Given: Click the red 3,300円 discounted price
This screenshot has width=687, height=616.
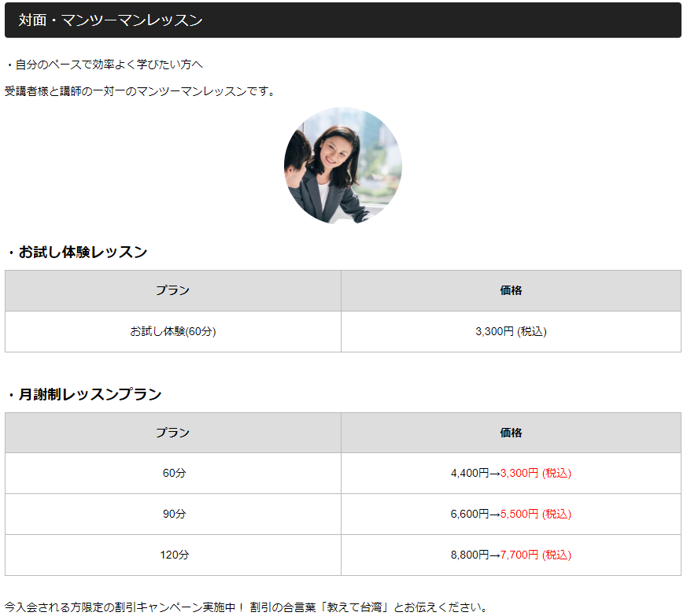Looking at the screenshot, I should 520,473.
